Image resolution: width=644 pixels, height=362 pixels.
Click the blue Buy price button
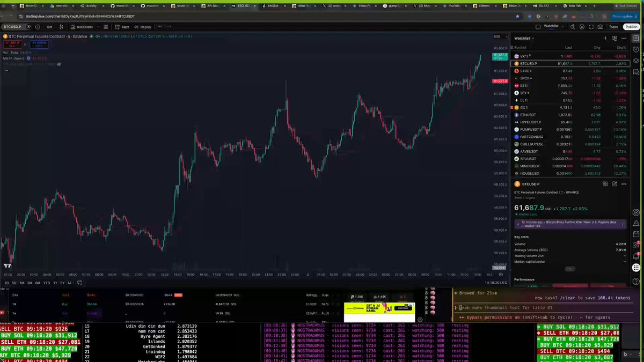pyautogui.click(x=39, y=43)
